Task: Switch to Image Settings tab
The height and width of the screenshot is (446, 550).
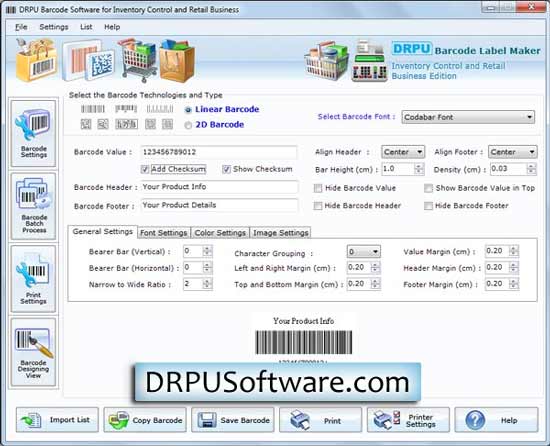Action: coord(281,232)
